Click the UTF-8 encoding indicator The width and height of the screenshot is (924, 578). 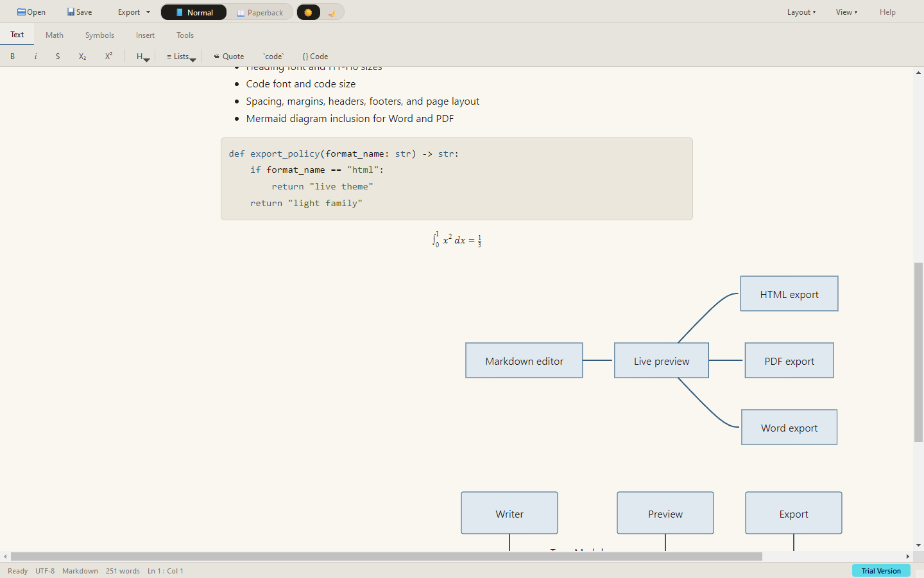click(45, 571)
